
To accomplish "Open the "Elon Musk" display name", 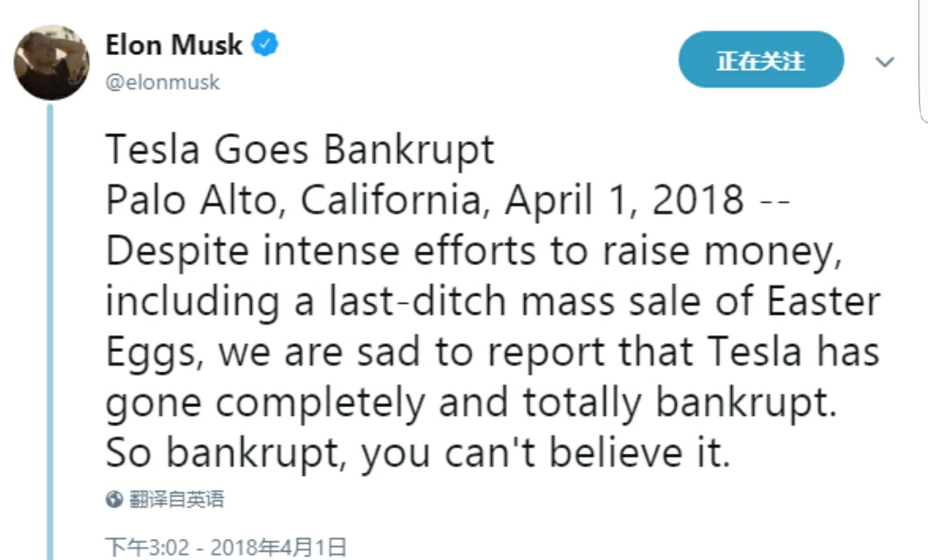I will tap(174, 45).
